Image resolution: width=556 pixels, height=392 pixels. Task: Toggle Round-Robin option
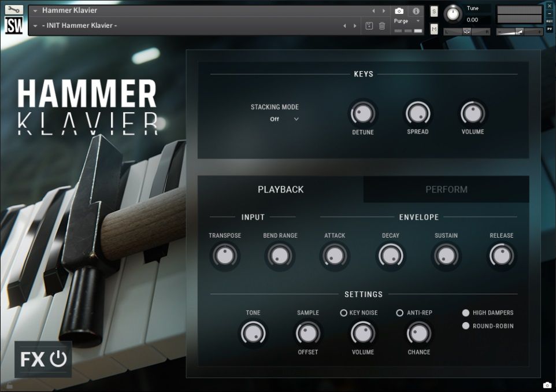(x=466, y=326)
